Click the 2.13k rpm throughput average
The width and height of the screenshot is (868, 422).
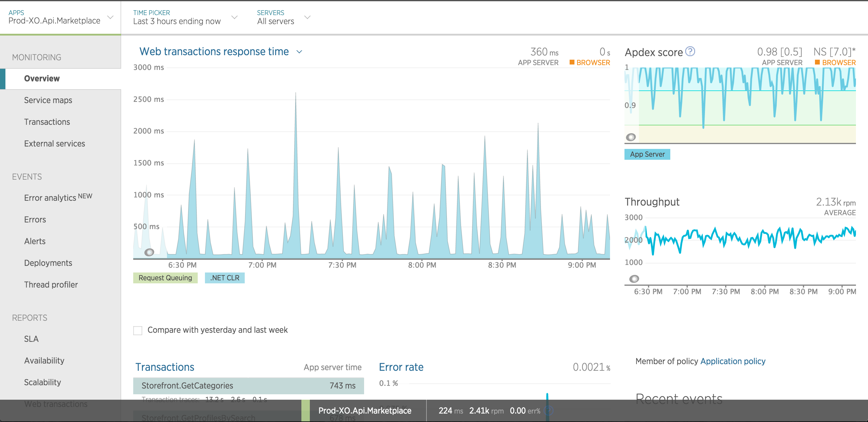pos(835,202)
